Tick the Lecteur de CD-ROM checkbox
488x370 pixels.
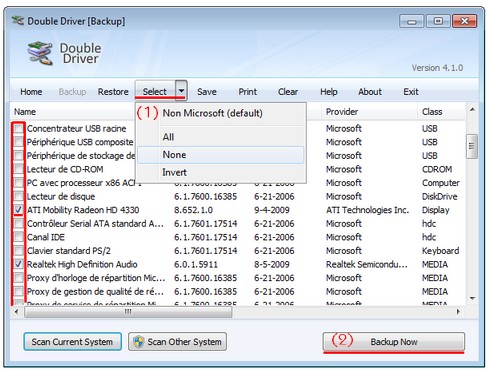(19, 169)
